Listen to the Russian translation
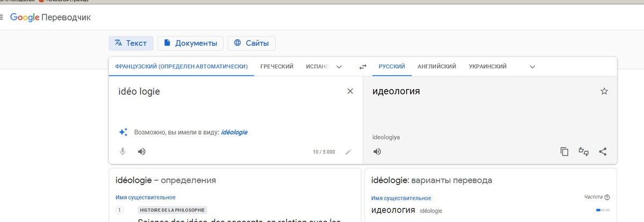This screenshot has width=644, height=222. [377, 152]
